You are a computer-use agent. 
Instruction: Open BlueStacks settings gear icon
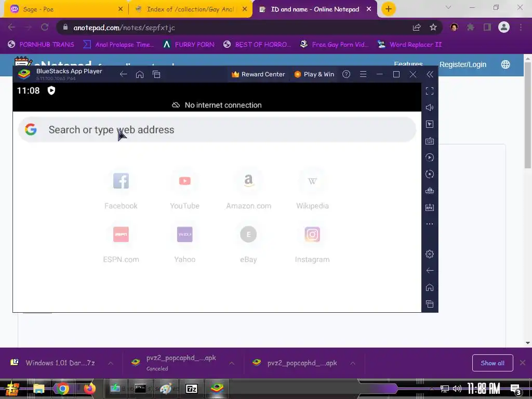coord(430,254)
